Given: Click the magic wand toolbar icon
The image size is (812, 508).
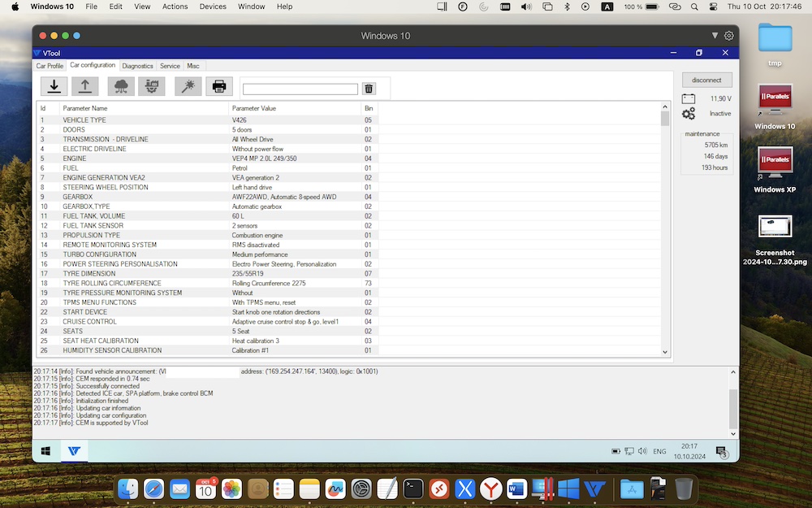Looking at the screenshot, I should [x=188, y=86].
